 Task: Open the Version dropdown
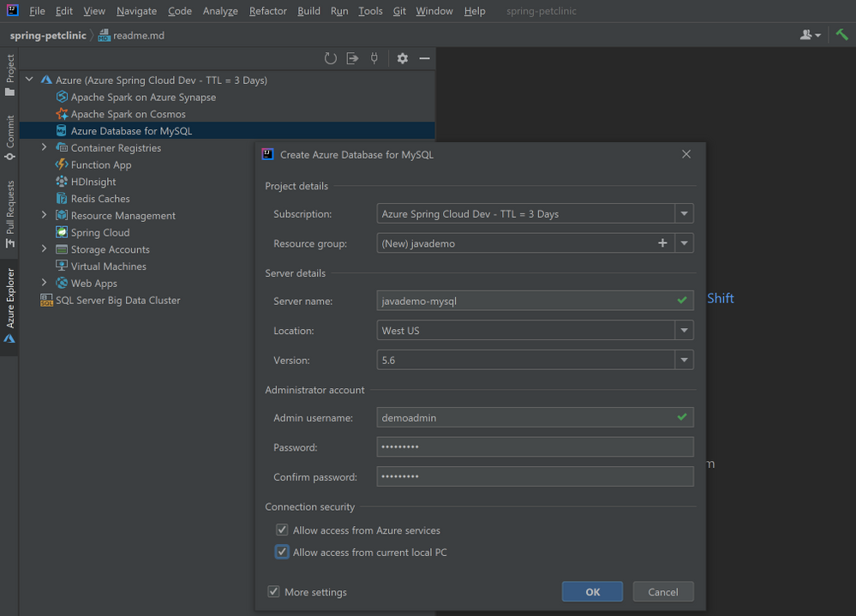pyautogui.click(x=684, y=360)
